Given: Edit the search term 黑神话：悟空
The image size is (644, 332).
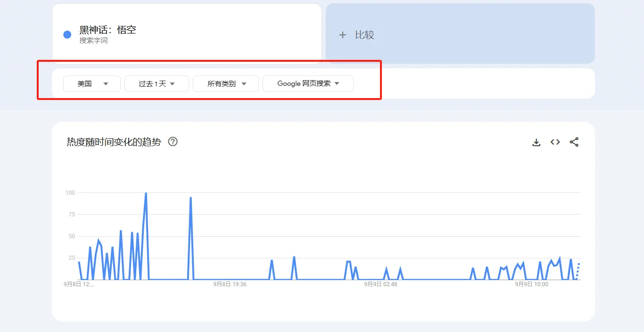Looking at the screenshot, I should (x=107, y=30).
